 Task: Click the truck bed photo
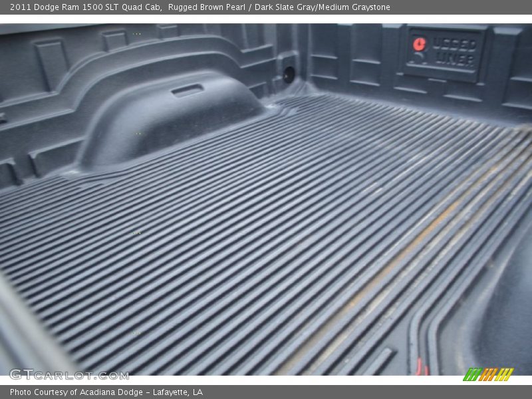tap(266, 199)
